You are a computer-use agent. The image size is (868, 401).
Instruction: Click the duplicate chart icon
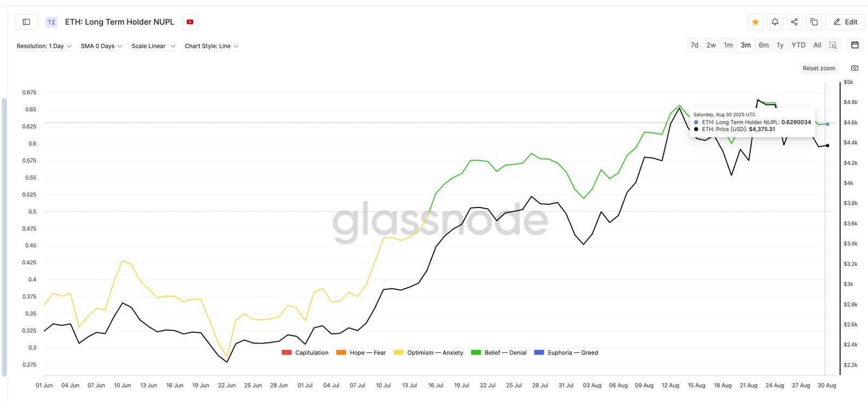[x=813, y=22]
